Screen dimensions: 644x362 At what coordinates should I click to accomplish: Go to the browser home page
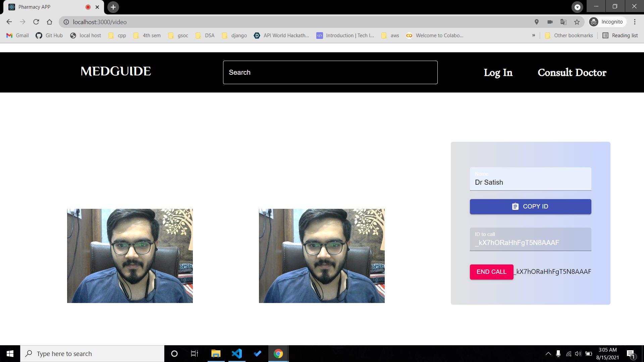(x=50, y=22)
